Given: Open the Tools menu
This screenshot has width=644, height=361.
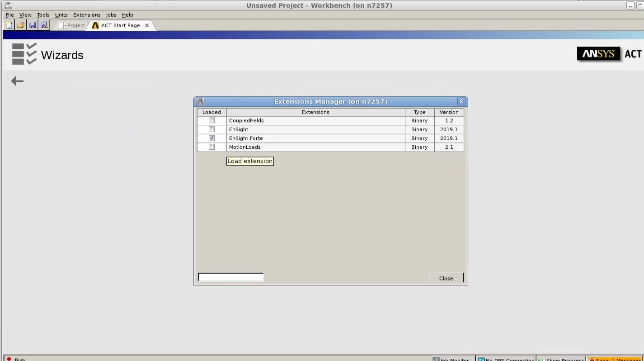Looking at the screenshot, I should (43, 15).
